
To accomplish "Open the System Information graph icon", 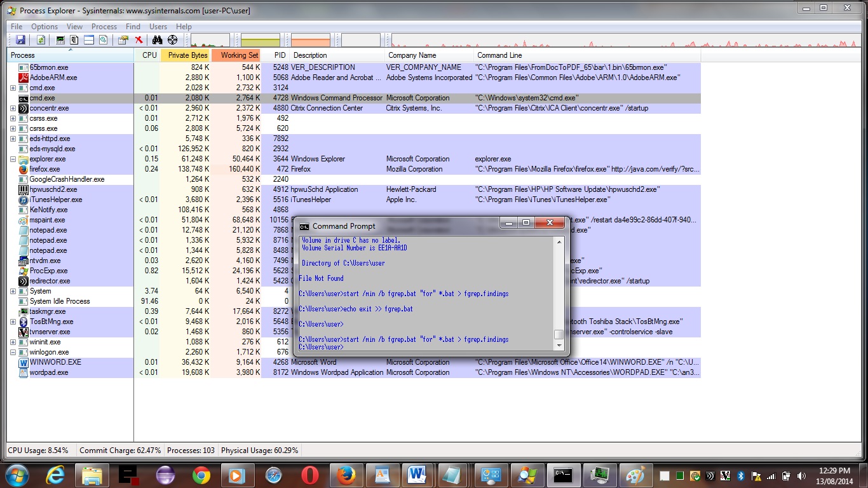I will (60, 40).
